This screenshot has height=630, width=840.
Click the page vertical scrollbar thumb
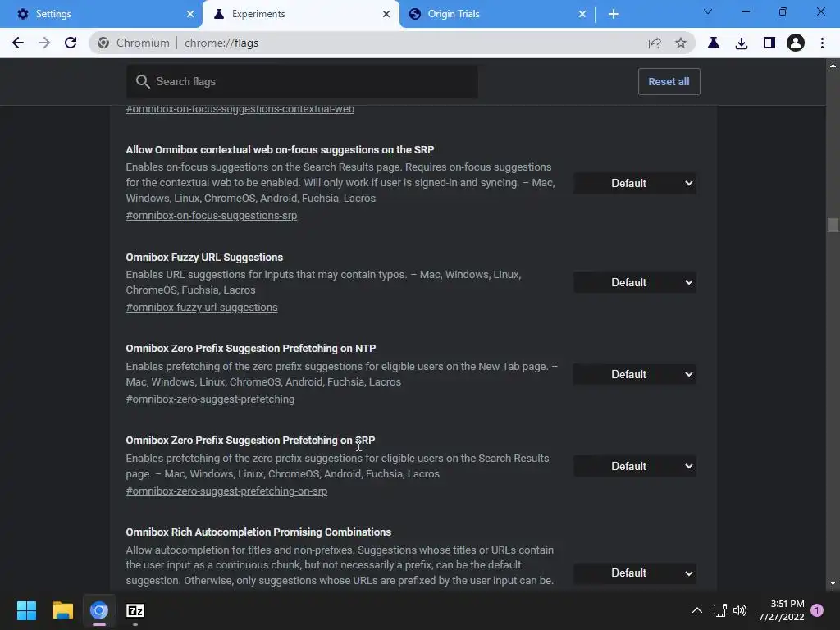(x=833, y=225)
